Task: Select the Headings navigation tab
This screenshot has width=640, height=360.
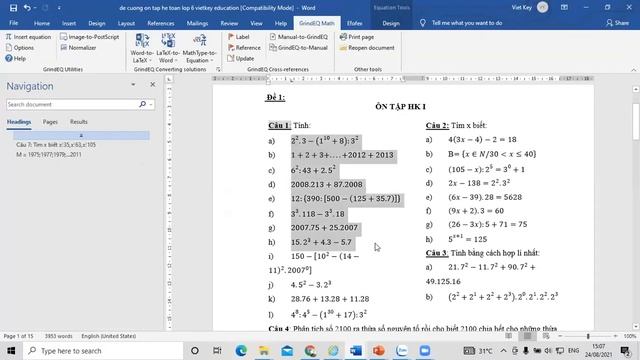Action: pyautogui.click(x=19, y=122)
